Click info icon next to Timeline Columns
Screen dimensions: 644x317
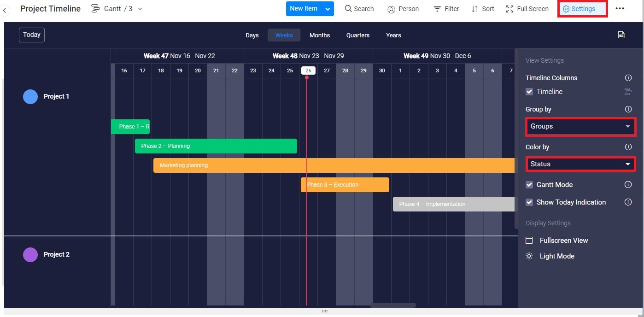click(628, 78)
